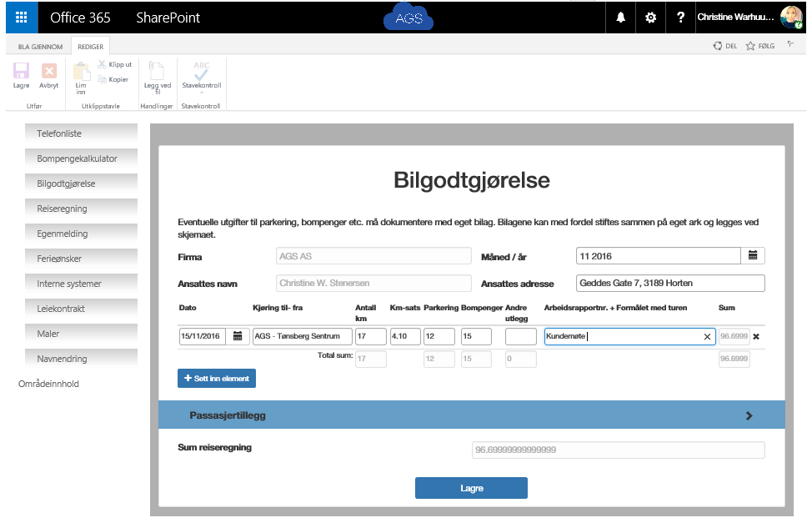Viewport: 812px width, 528px height.
Task: Click the help question mark icon
Action: tap(681, 18)
